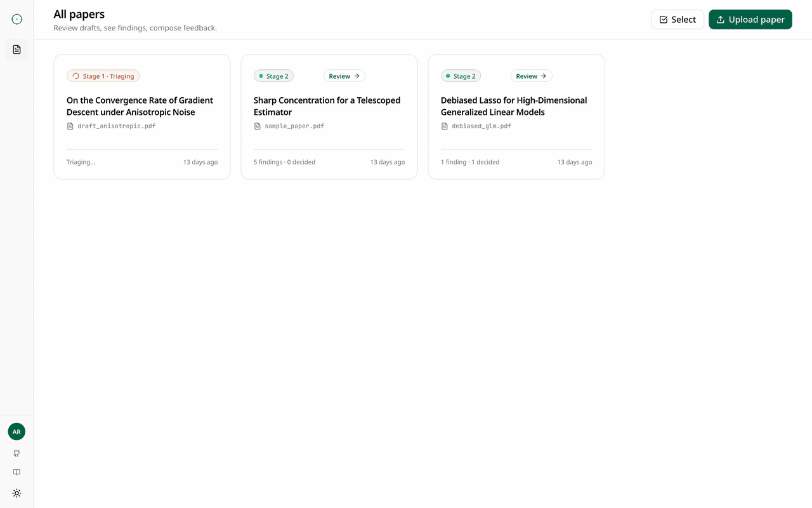Click the All papers heading
This screenshot has width=812, height=508.
[79, 14]
